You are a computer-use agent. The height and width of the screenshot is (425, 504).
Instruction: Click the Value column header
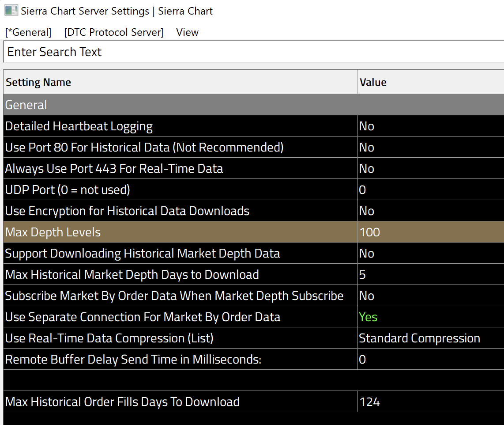373,82
